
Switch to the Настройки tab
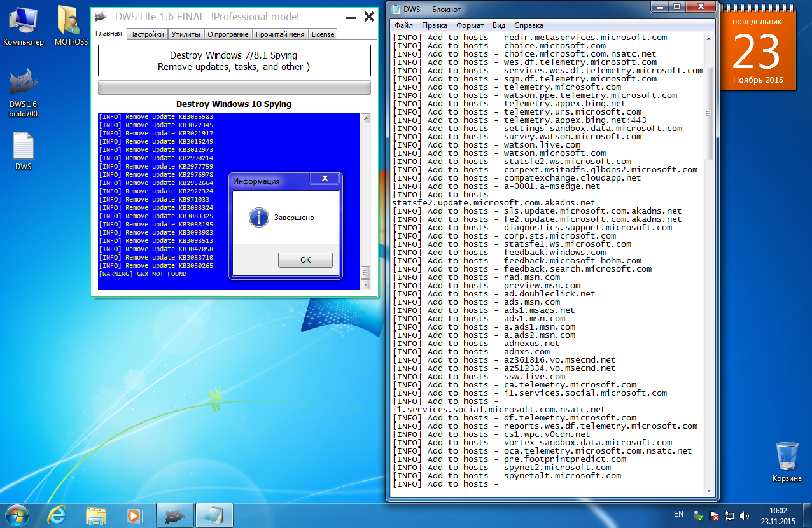point(146,34)
